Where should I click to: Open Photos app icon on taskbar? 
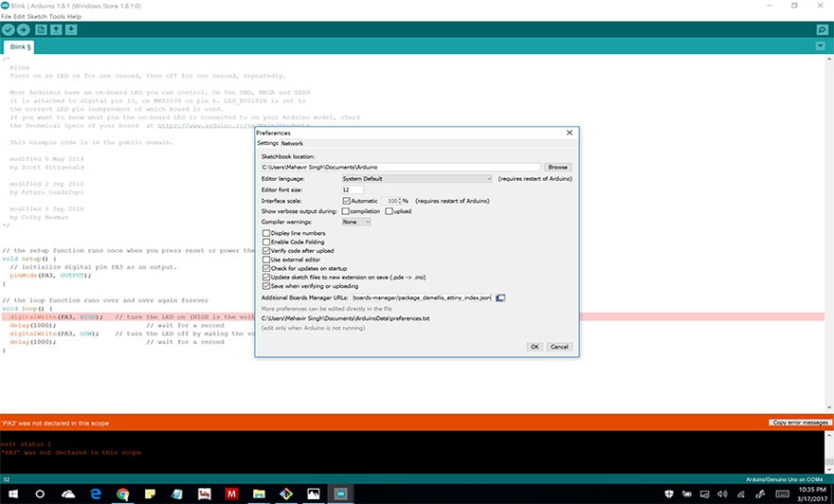pyautogui.click(x=314, y=494)
